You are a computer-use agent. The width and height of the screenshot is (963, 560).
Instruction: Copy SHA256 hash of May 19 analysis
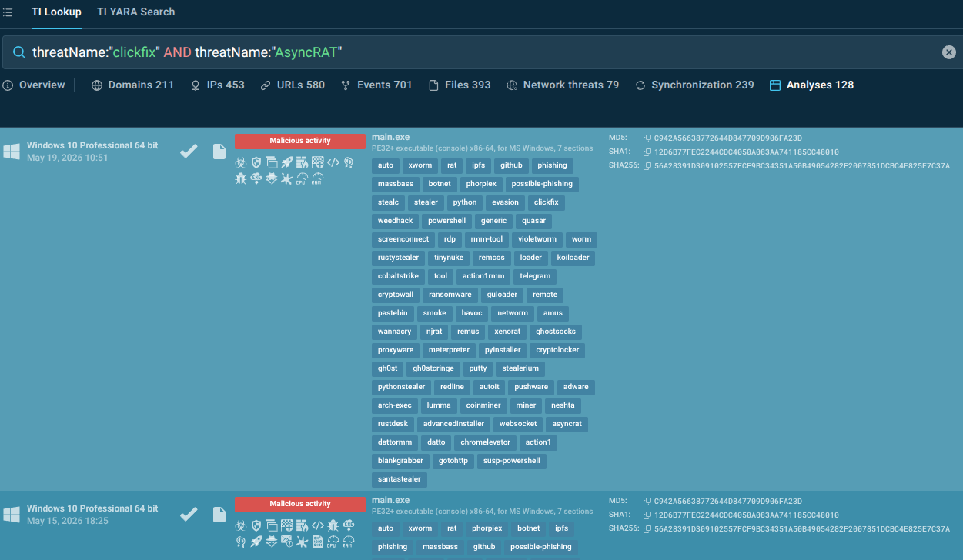point(647,165)
